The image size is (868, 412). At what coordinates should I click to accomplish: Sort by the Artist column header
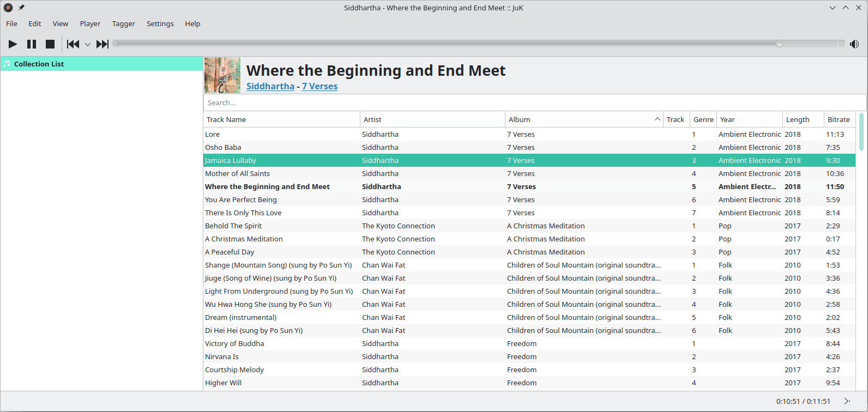[x=433, y=119]
